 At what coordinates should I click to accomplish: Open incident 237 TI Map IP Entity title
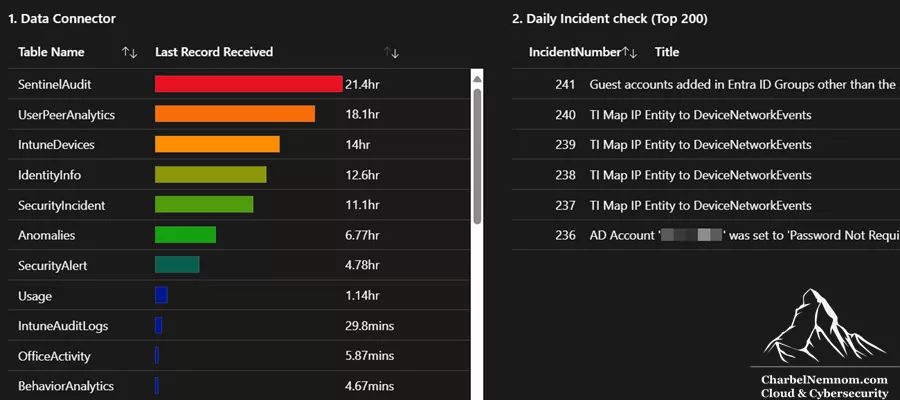(700, 205)
